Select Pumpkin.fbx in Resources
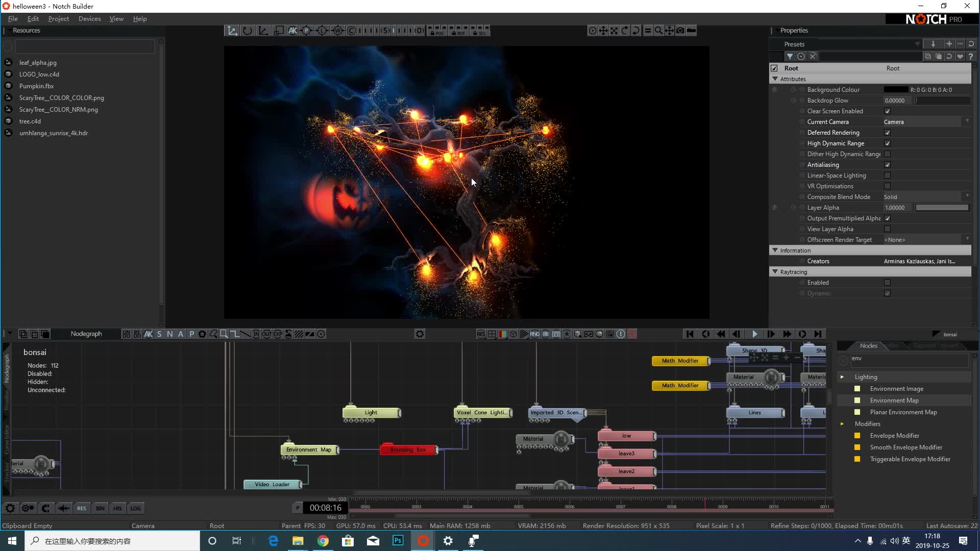980x551 pixels. click(x=36, y=86)
